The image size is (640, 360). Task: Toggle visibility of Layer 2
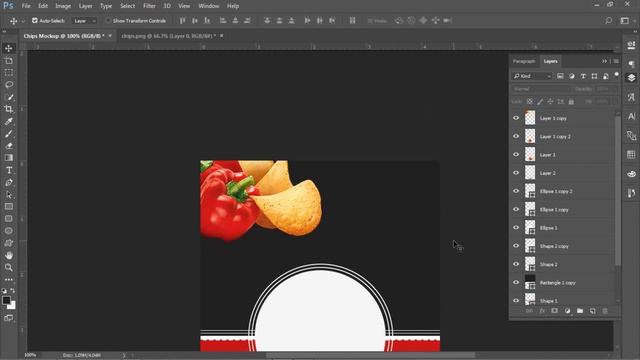point(516,173)
